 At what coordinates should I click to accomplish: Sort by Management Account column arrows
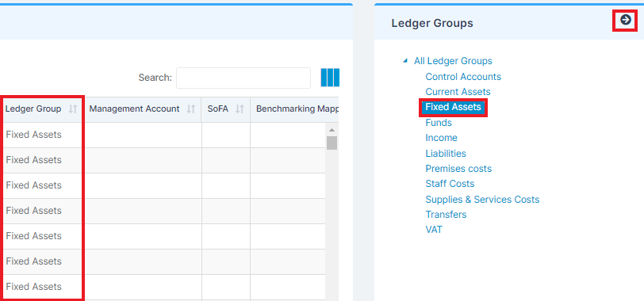191,109
